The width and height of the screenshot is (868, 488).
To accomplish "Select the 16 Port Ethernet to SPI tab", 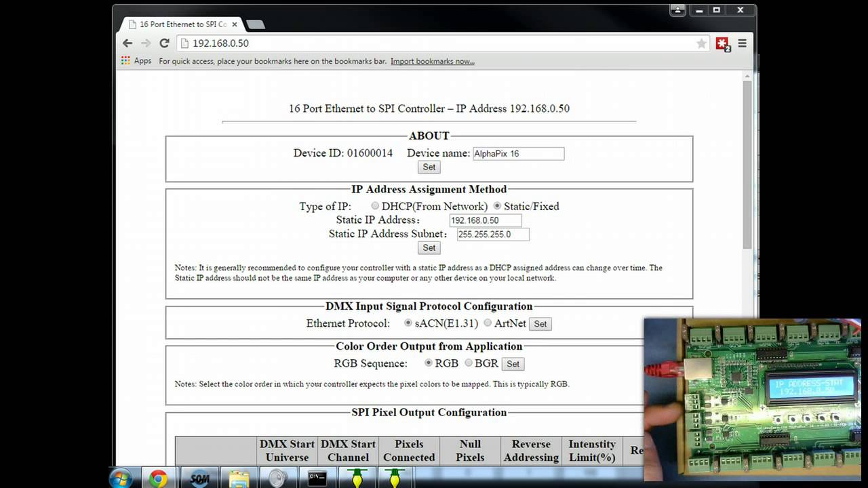I will [x=181, y=24].
